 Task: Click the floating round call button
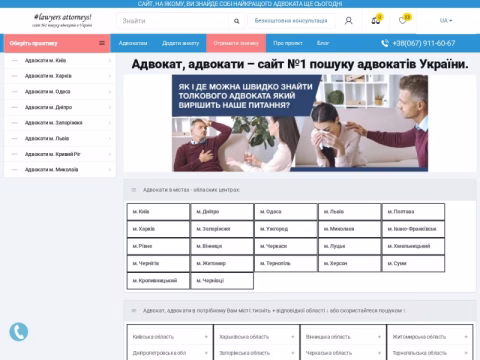(x=19, y=332)
